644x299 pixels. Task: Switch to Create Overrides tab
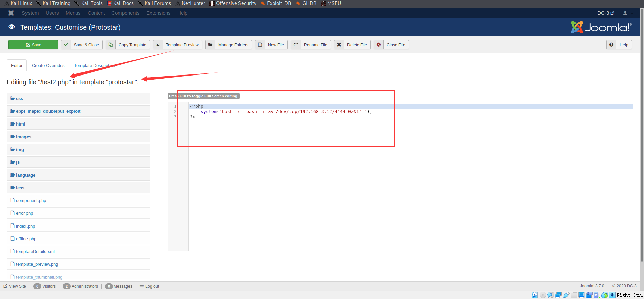48,66
